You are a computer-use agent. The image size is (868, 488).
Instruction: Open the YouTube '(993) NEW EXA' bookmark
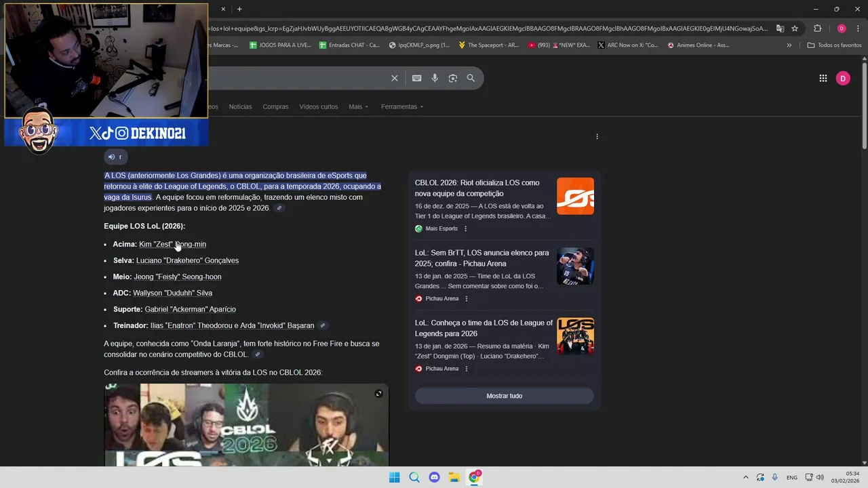point(559,45)
